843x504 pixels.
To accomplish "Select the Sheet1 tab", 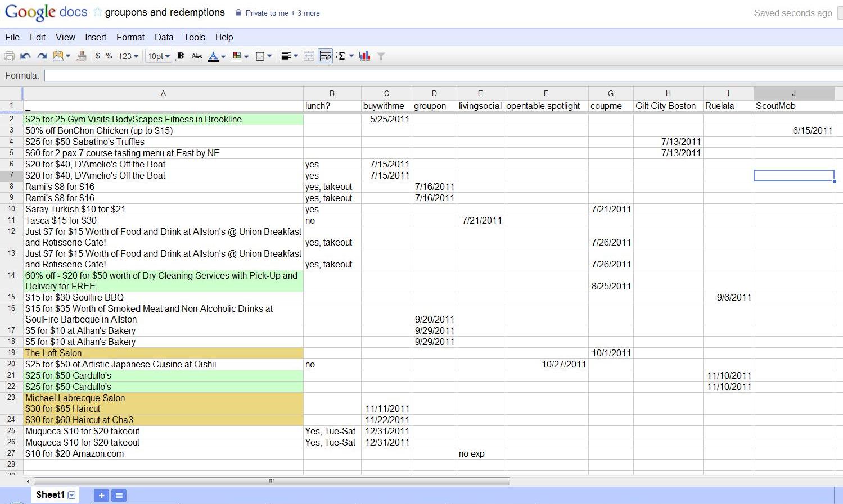I will 50,494.
